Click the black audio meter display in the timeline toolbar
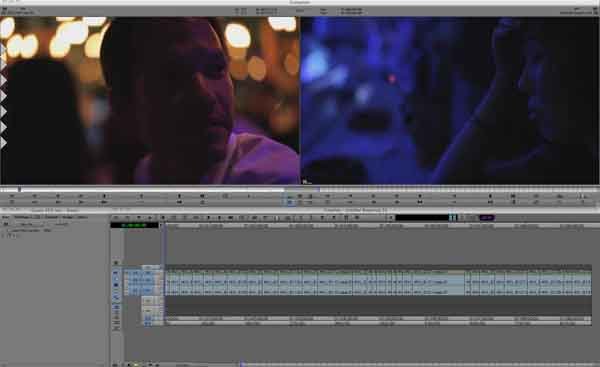The width and height of the screenshot is (600, 367). tap(422, 218)
